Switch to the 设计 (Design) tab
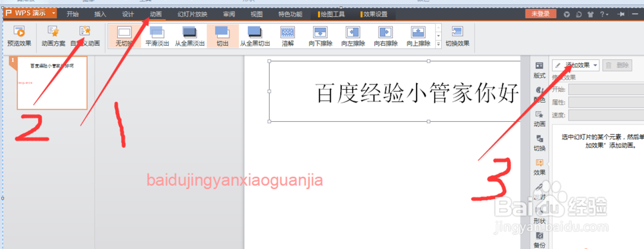This screenshot has width=644, height=249. coord(128,14)
